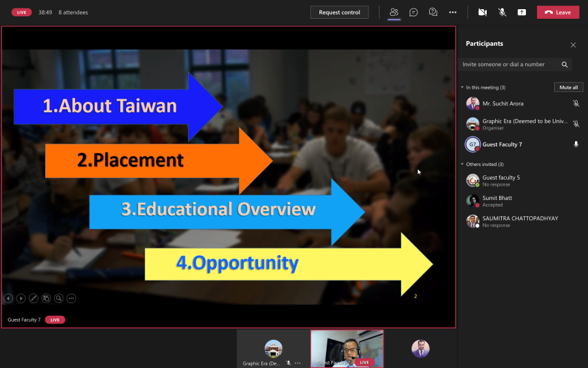The width and height of the screenshot is (588, 368).
Task: Go to previous slide arrow
Action: click(x=8, y=298)
